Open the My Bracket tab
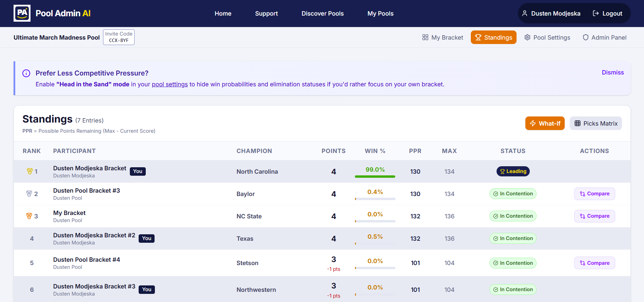The width and height of the screenshot is (644, 302). coord(443,38)
